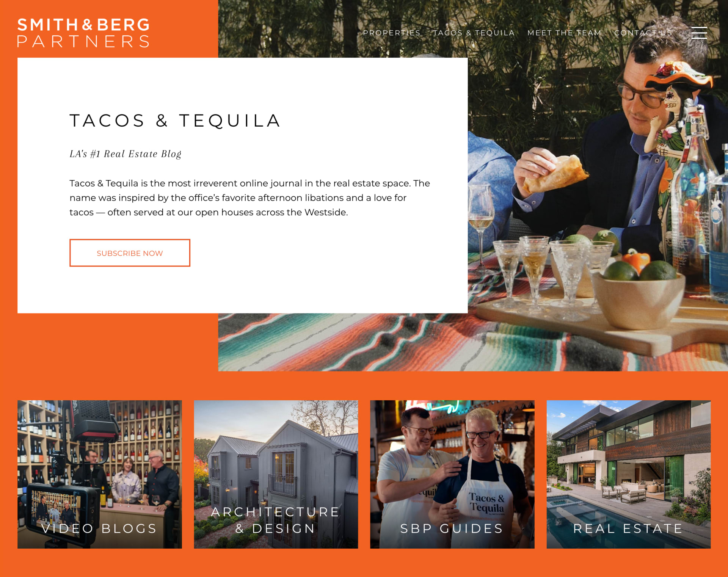
Task: Open the Architecture & Design tile
Action: (276, 474)
